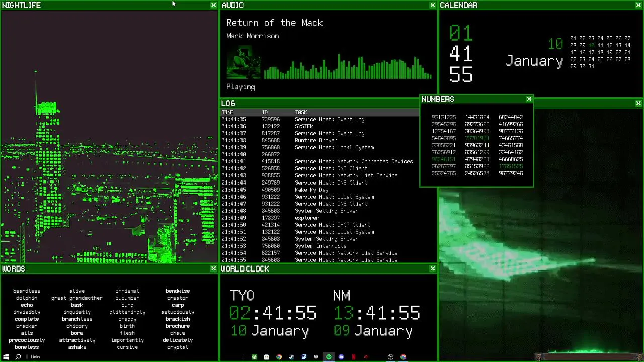Click the song title Return of the Mack
Image resolution: width=644 pixels, height=362 pixels.
click(x=274, y=23)
